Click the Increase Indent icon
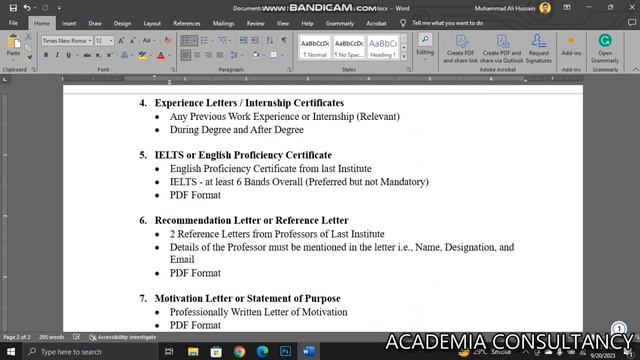 (255, 40)
